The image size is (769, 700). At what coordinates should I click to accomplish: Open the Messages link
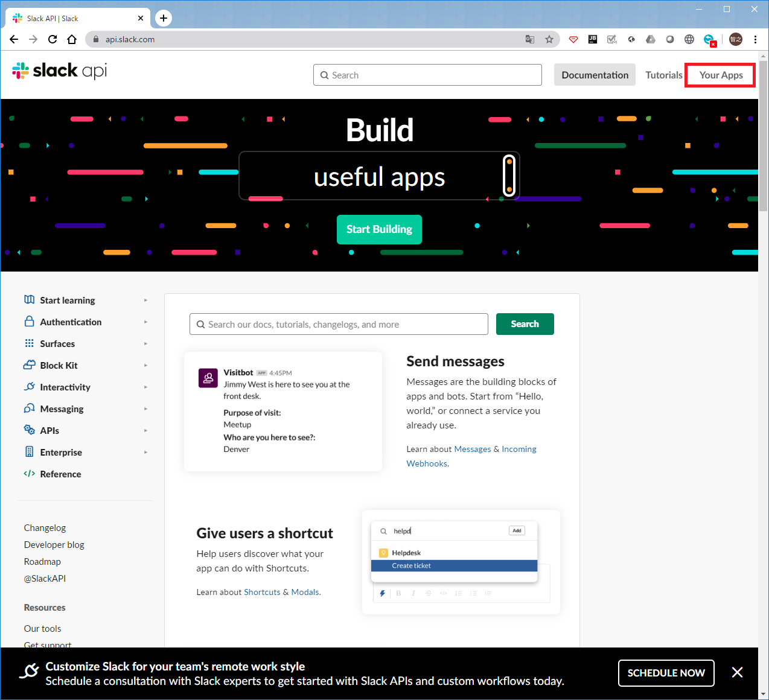(473, 449)
